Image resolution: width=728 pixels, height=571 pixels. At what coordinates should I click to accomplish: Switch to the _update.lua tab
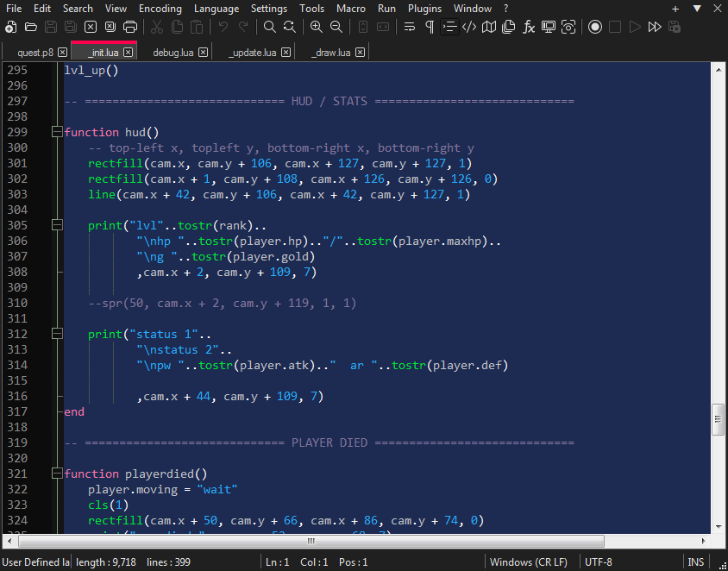click(x=252, y=53)
